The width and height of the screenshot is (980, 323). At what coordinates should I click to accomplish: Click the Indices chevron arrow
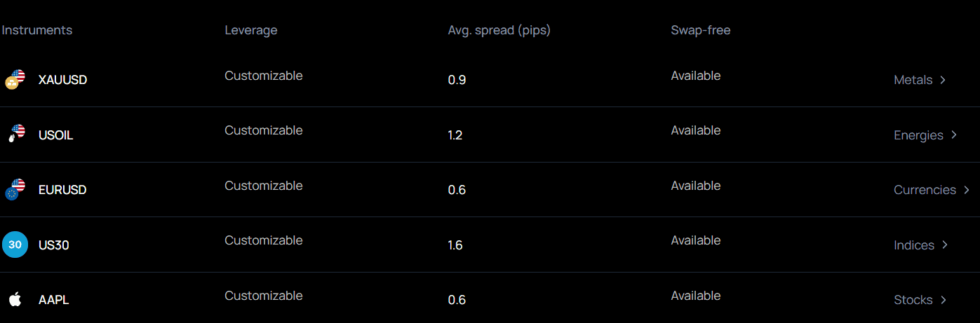(945, 245)
